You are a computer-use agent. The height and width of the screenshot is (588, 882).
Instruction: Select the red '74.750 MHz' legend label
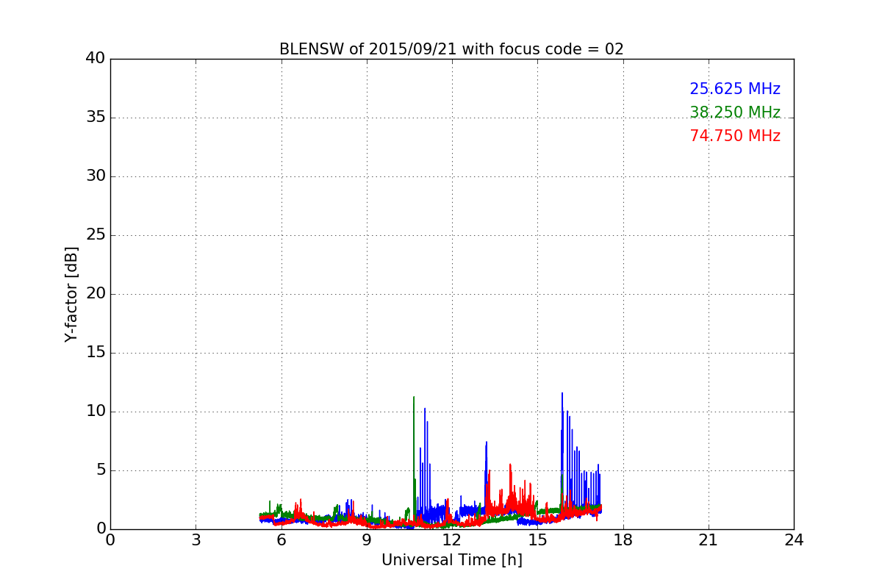[735, 136]
